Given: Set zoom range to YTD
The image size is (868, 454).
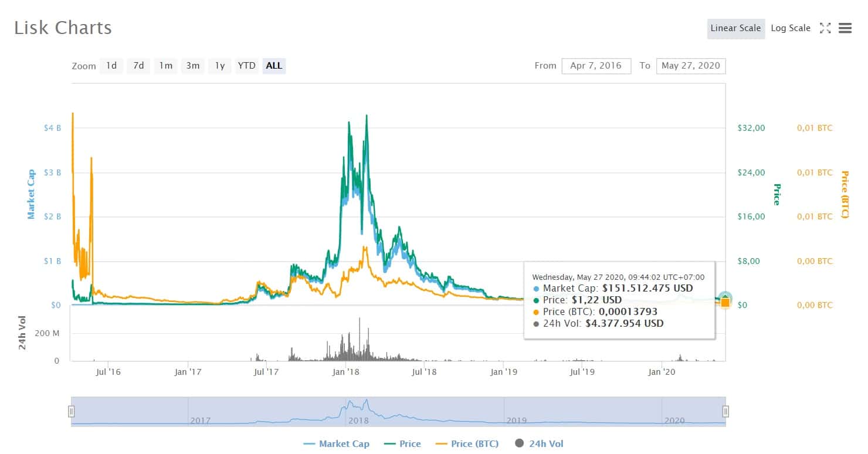Looking at the screenshot, I should point(247,66).
